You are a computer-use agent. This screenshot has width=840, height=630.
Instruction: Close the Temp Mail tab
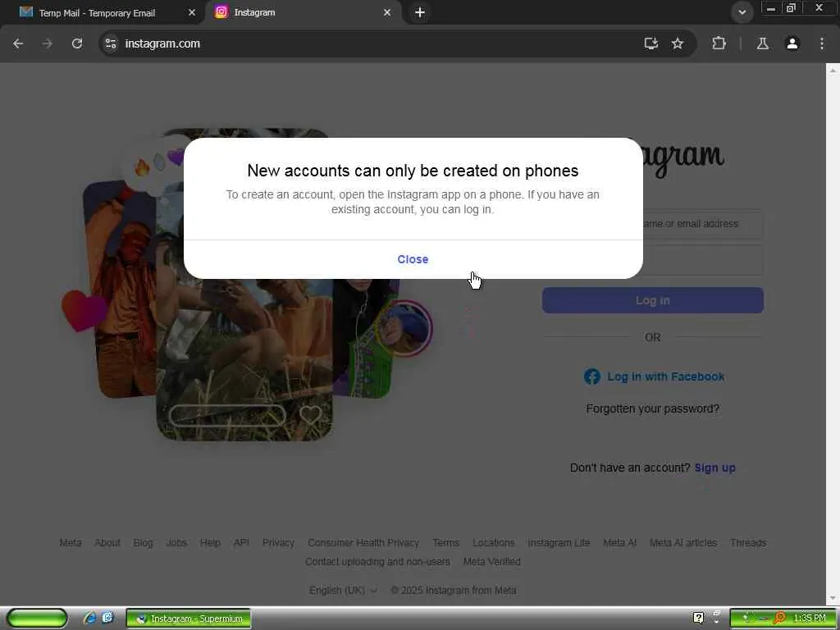pos(192,12)
